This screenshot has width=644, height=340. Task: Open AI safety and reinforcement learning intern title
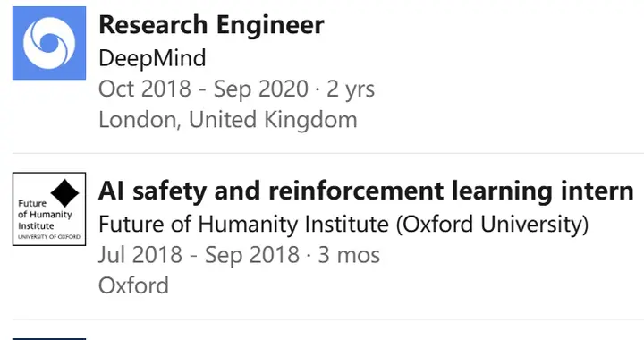coord(366,191)
